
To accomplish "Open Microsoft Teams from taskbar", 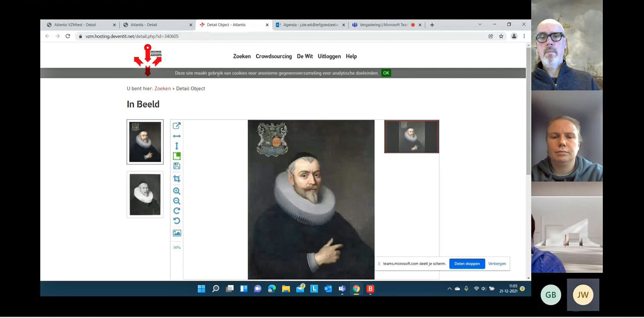I will [x=342, y=289].
